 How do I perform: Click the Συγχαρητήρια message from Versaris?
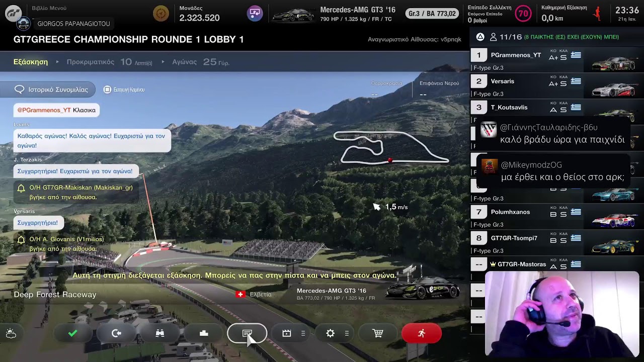click(38, 223)
